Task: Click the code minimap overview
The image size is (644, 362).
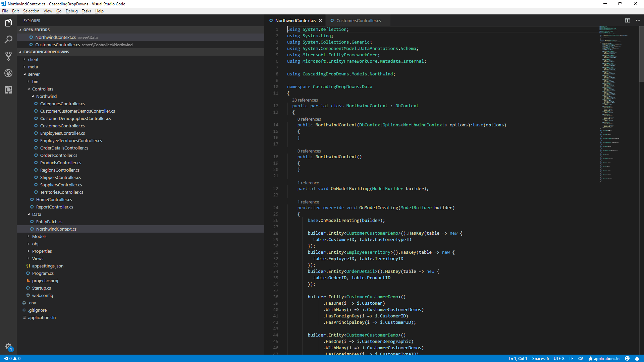Action: point(619,104)
